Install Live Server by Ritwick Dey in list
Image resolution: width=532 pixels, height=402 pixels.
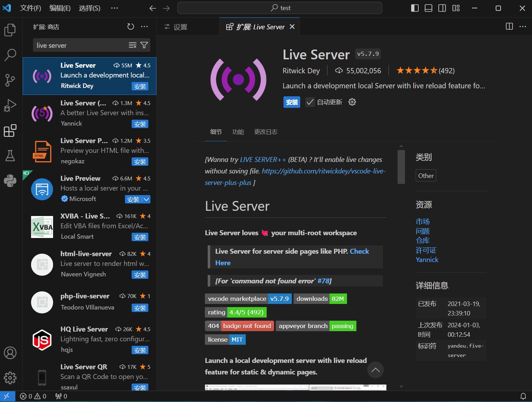coord(140,86)
